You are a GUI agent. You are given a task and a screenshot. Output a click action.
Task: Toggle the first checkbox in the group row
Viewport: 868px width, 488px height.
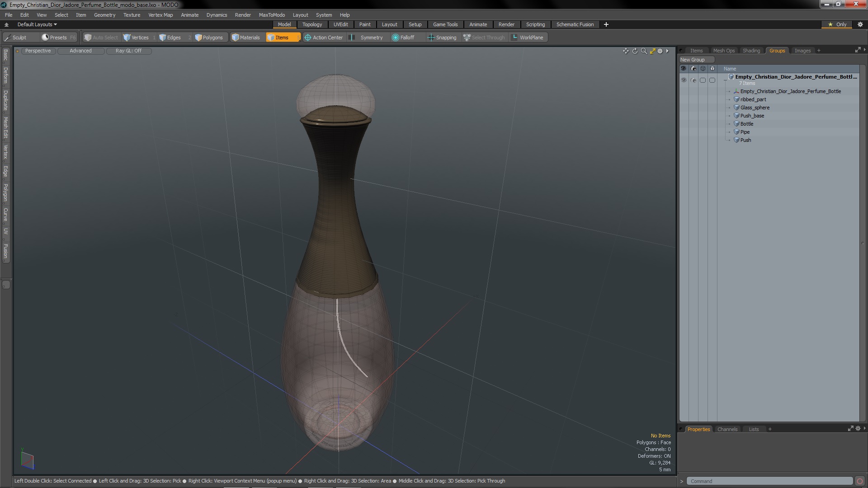tap(703, 80)
